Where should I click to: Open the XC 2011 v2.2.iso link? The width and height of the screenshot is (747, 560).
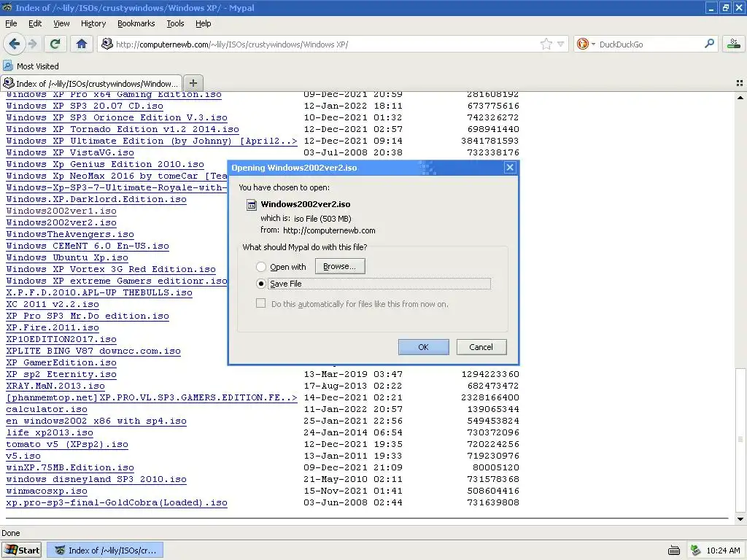(x=53, y=304)
